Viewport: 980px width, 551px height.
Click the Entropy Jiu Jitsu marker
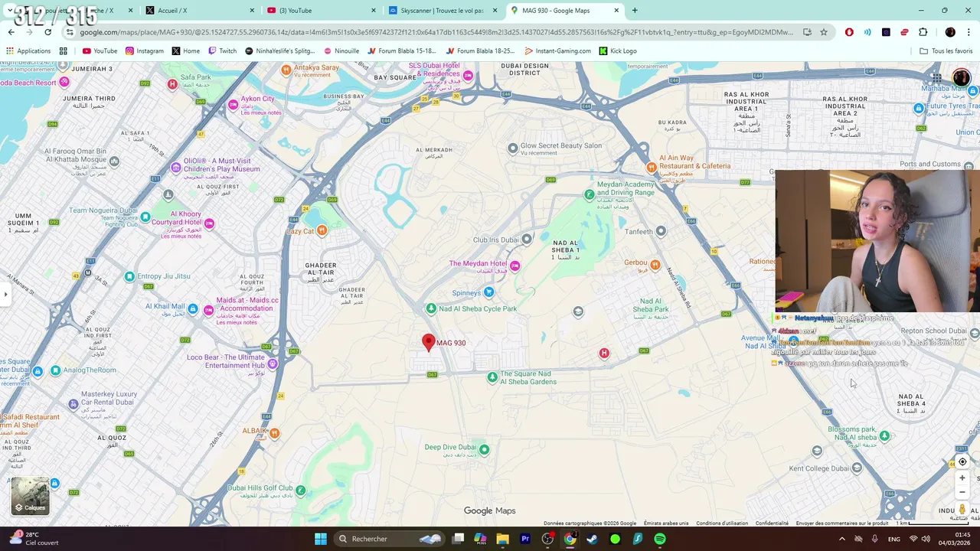pyautogui.click(x=129, y=276)
